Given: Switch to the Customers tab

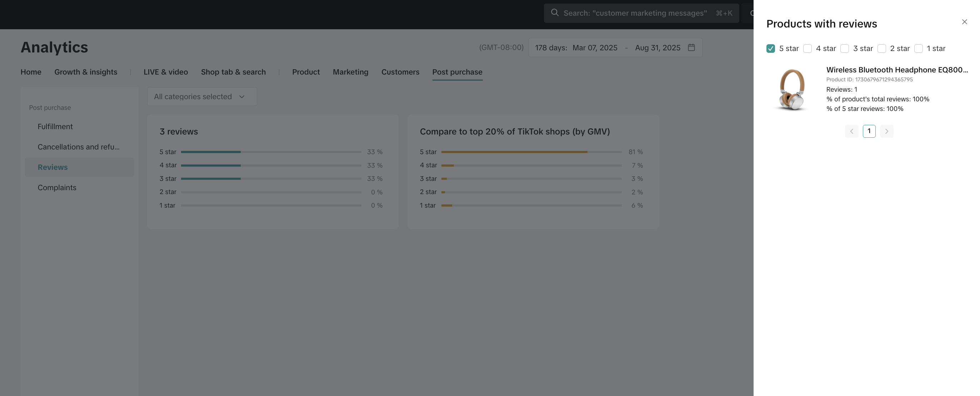Looking at the screenshot, I should pyautogui.click(x=400, y=72).
